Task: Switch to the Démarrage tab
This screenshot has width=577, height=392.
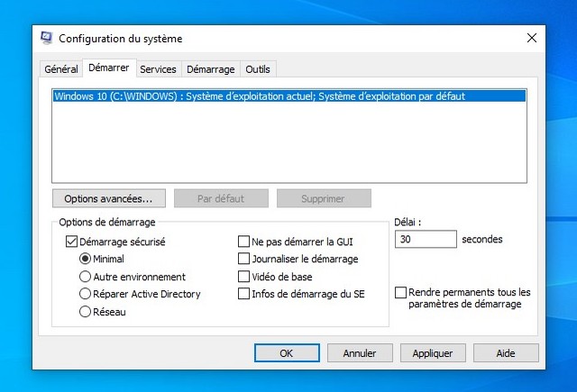Action: coord(210,69)
